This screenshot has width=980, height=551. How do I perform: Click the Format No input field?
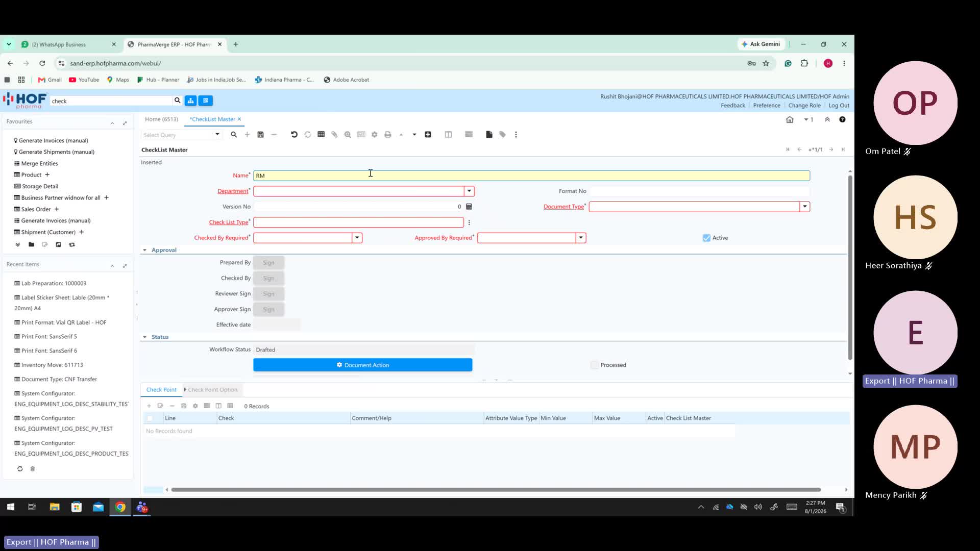click(x=699, y=191)
